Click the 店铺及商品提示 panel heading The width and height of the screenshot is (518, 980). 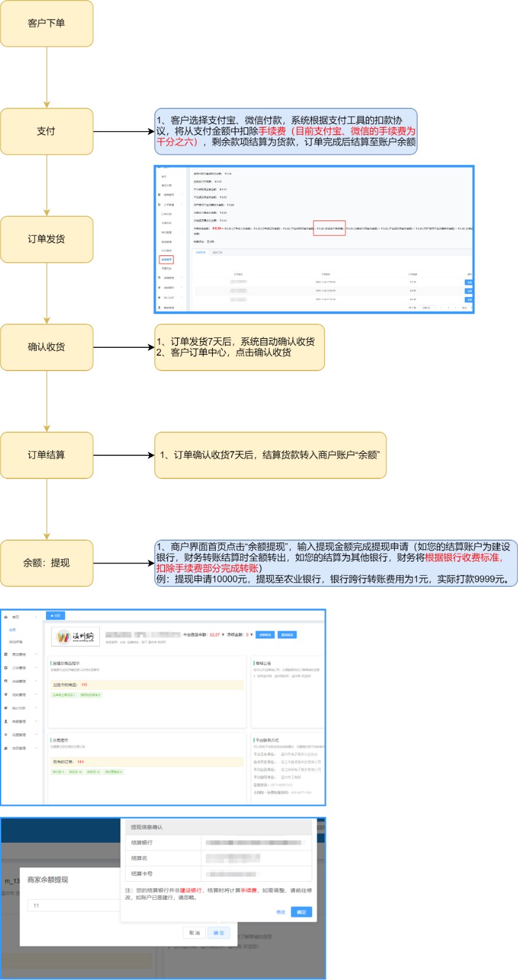[66, 663]
